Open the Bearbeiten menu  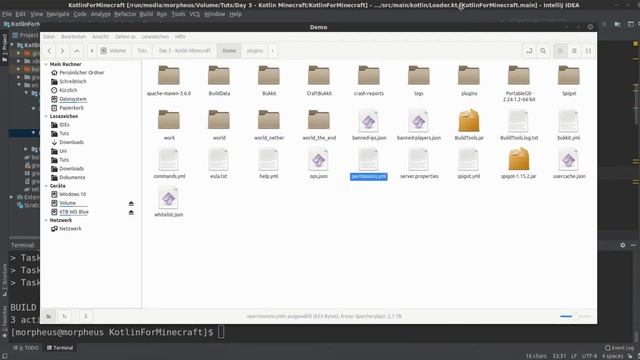coord(73,37)
